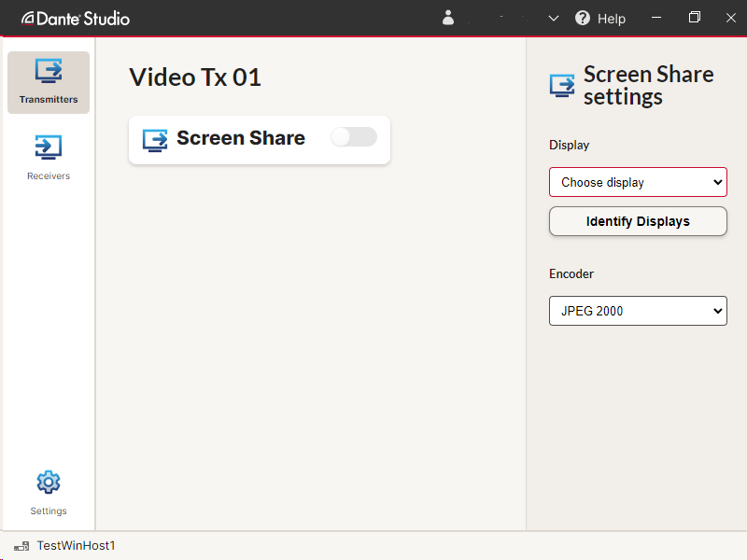Click the Display section label
Image resolution: width=747 pixels, height=560 pixels.
[570, 145]
